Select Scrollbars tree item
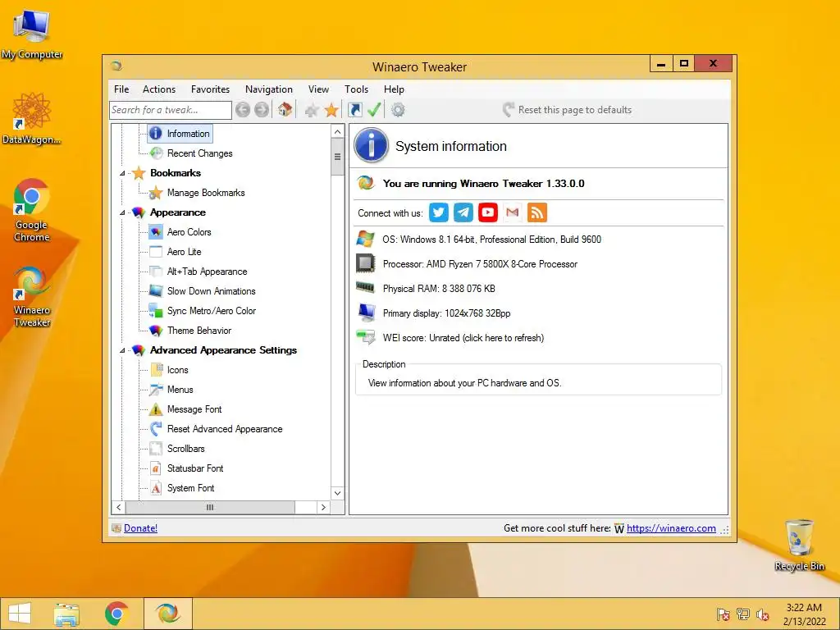 [185, 449]
